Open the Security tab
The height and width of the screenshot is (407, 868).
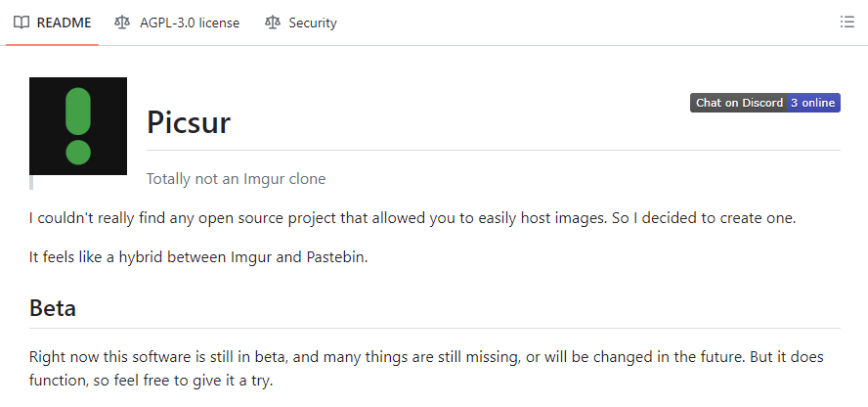coord(301,23)
